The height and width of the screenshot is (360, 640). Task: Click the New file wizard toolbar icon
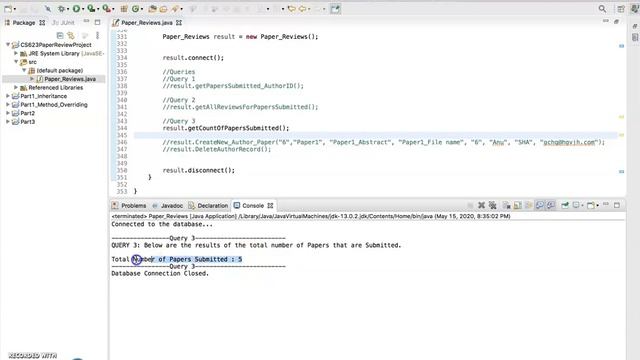(x=8, y=9)
